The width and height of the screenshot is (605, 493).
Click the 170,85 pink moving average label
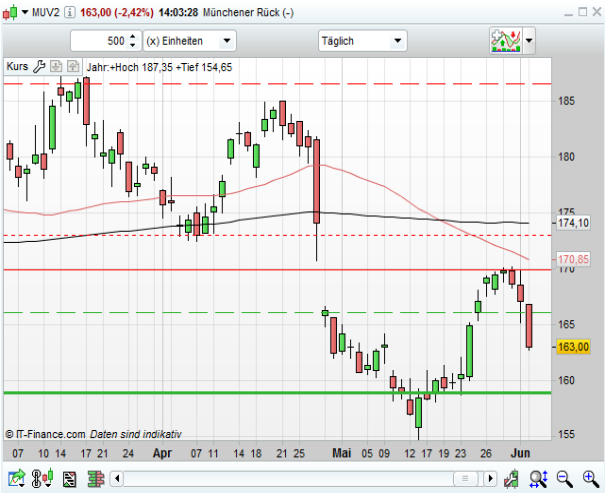573,259
